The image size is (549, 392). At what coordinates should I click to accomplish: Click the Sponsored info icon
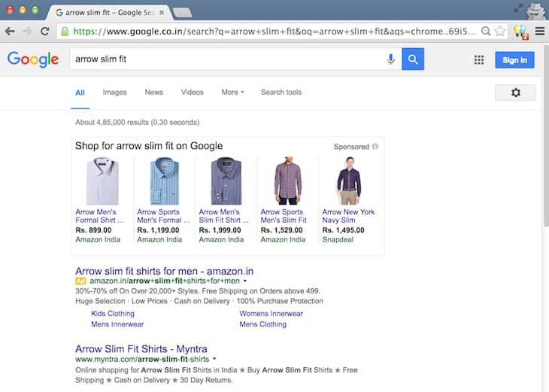375,147
